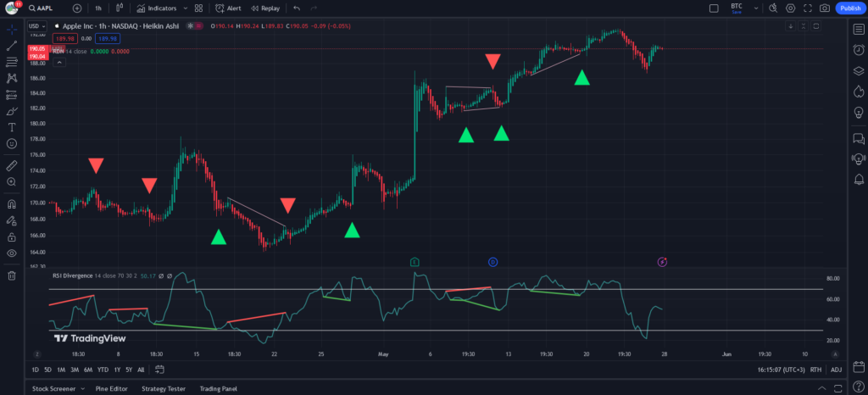Screen dimensions: 868x395
Task: Open the hotlists flame panel
Action: pyautogui.click(x=859, y=92)
